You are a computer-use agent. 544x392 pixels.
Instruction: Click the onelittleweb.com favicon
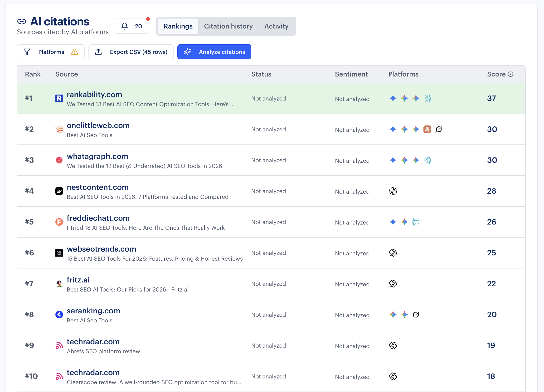pos(59,129)
